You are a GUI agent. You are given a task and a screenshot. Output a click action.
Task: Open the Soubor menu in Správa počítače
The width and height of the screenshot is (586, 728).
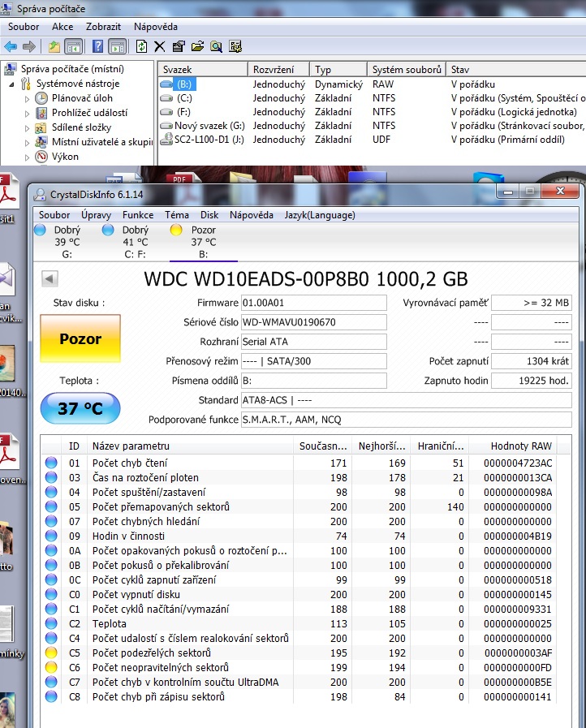[24, 27]
